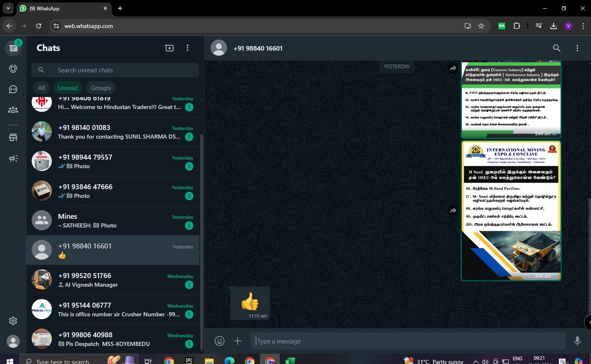Open the Advertise megaphone icon
Viewport: 591px width, 364px height.
tap(13, 158)
